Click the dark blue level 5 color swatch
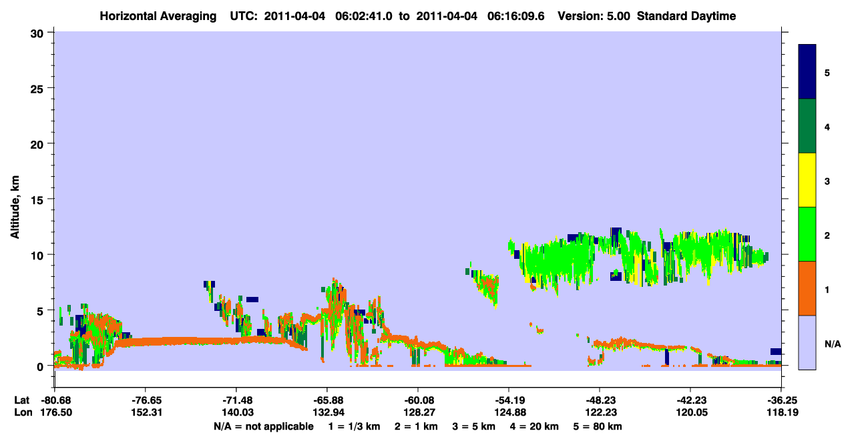The height and width of the screenshot is (445, 868). [807, 72]
